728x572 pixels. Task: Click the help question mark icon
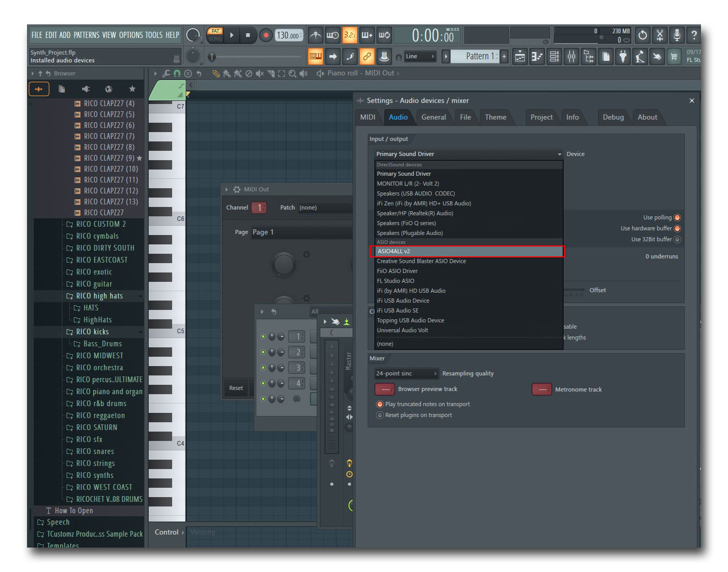694,35
